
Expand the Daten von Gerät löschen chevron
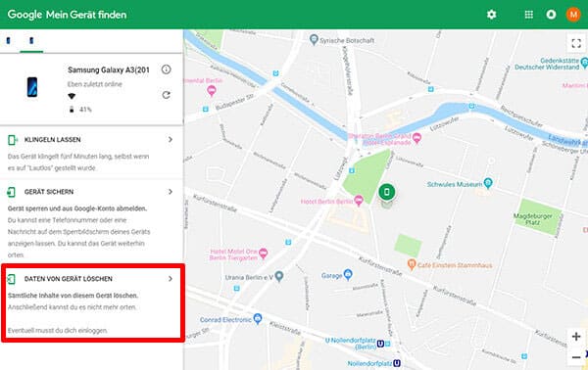click(171, 279)
